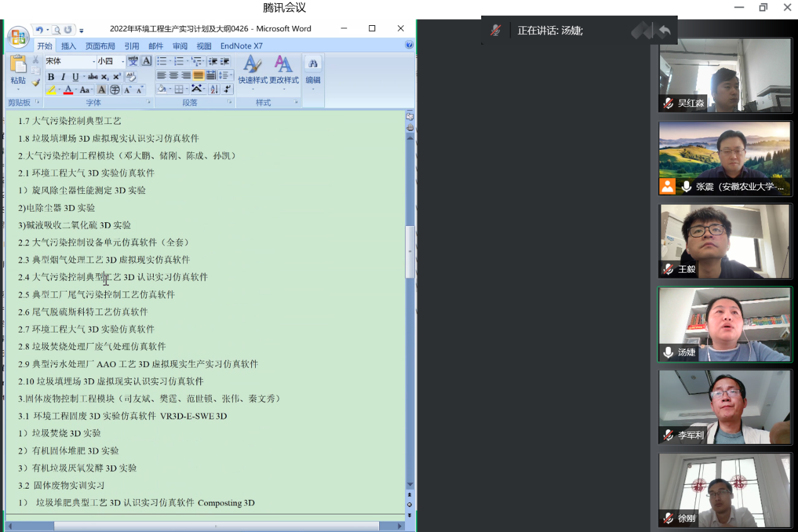
Task: Open the 编辑 binoculars find icon
Action: (313, 64)
